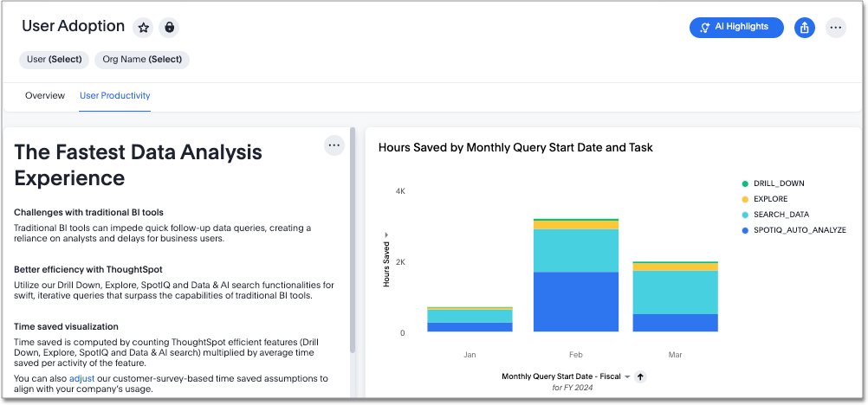Switch to the Overview tab

[x=44, y=96]
